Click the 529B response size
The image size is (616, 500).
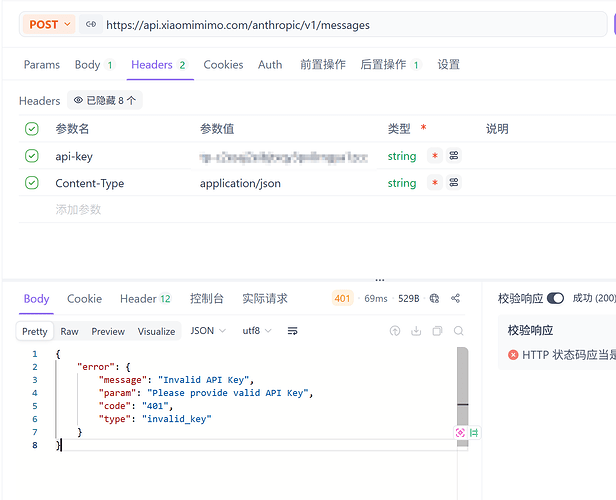pos(409,299)
